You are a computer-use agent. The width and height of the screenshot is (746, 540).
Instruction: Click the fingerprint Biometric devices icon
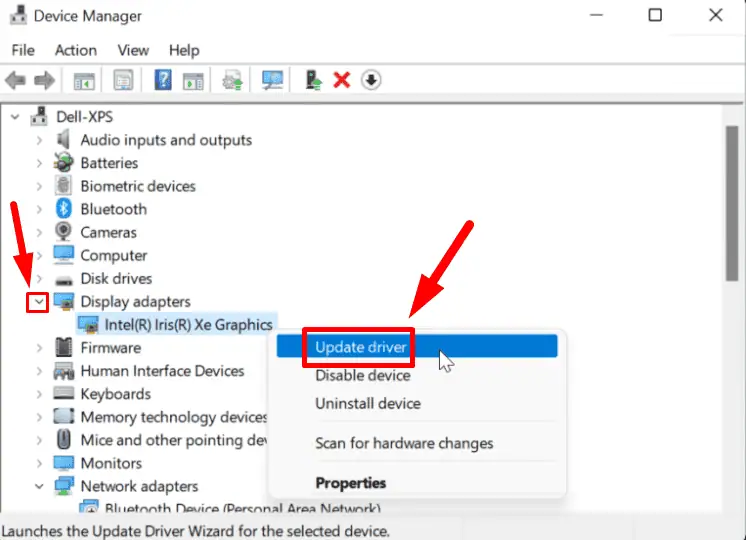click(63, 186)
